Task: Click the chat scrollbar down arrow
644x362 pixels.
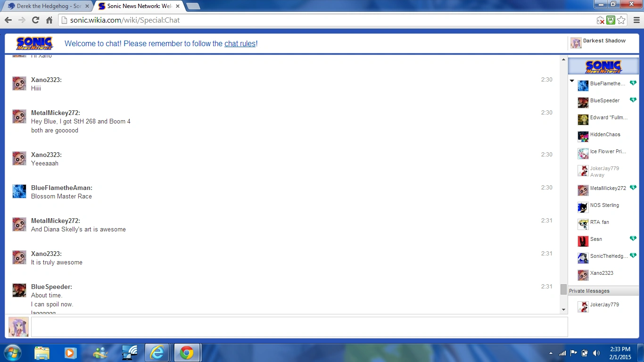Action: tap(563, 310)
